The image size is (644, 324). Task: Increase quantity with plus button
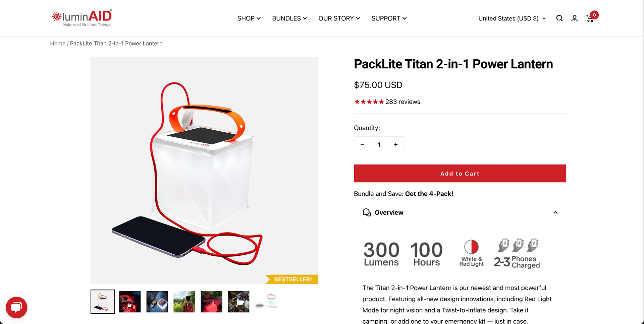pos(396,145)
